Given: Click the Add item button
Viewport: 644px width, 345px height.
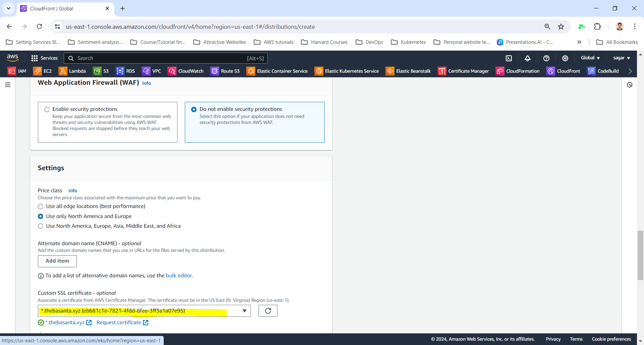Looking at the screenshot, I should click(57, 261).
